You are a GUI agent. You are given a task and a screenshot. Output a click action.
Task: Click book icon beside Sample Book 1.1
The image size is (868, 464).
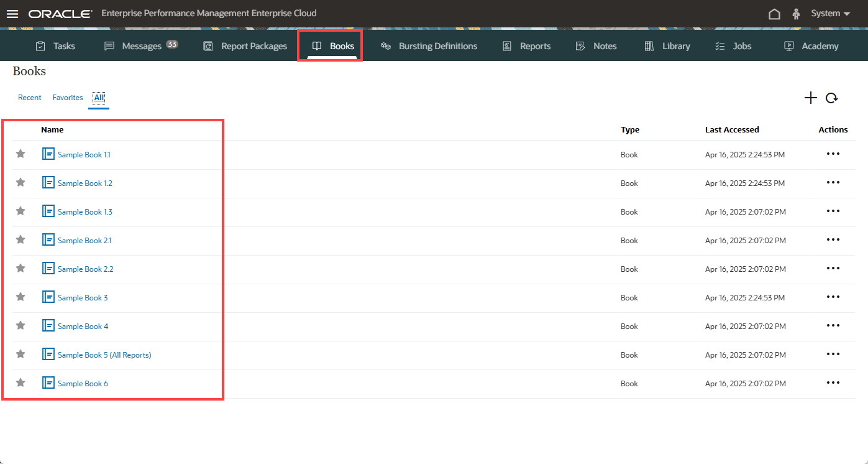pyautogui.click(x=48, y=154)
